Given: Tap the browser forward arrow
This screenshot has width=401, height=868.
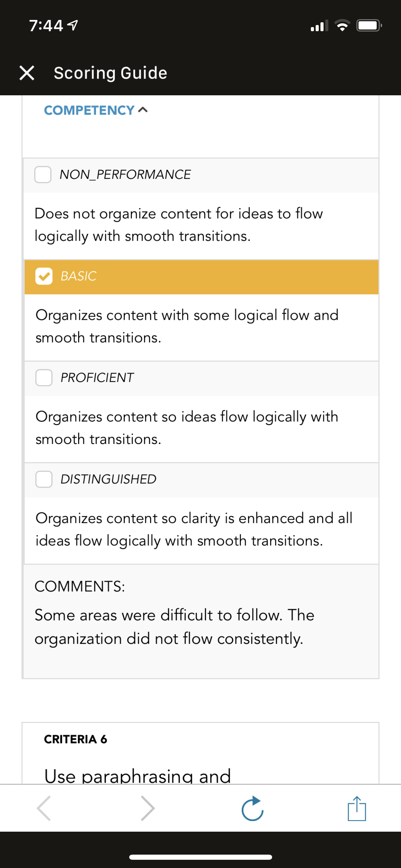Looking at the screenshot, I should tap(148, 808).
